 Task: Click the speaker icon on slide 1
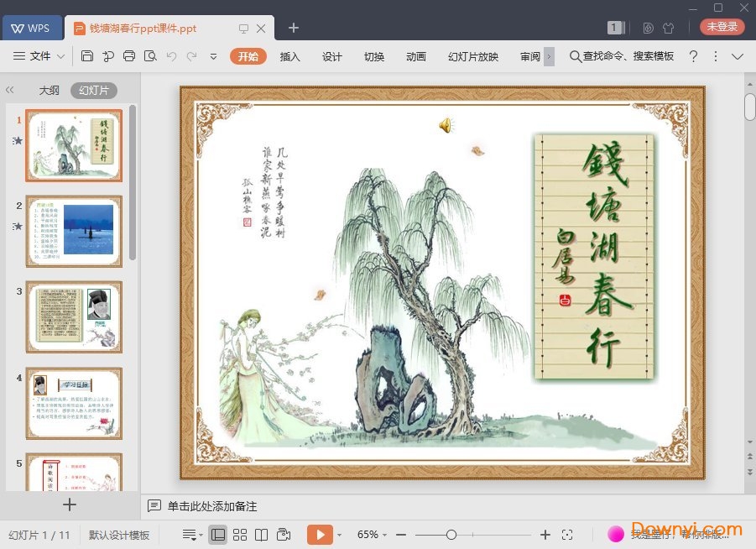pos(446,125)
